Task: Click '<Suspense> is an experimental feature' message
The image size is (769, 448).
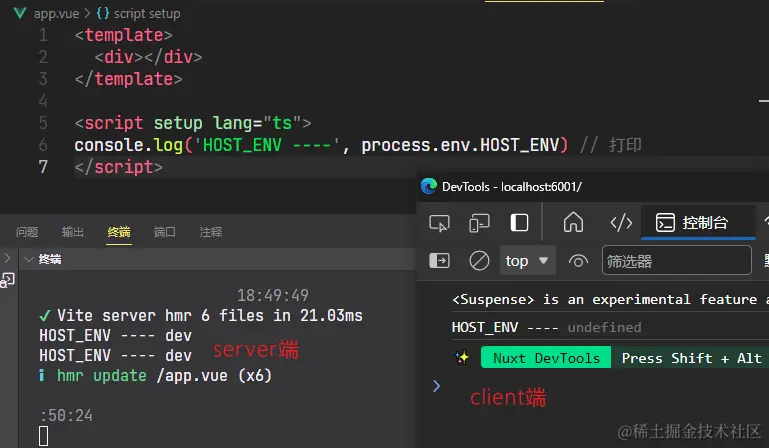Action: 604,299
